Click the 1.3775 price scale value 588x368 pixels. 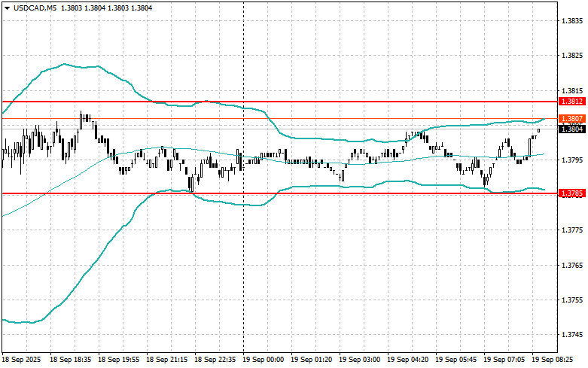tap(572, 230)
